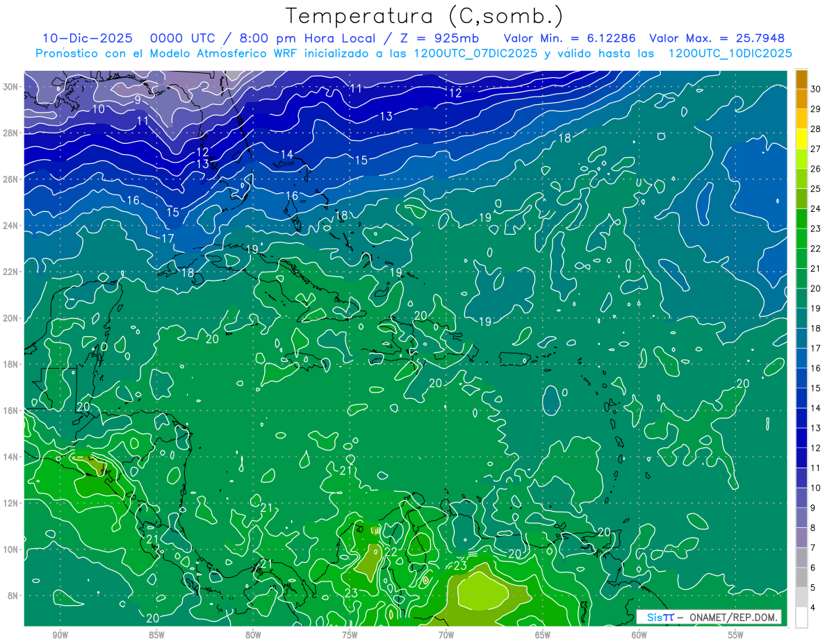Viewport: 834px width, 644px height.
Task: Click the "26N" latitude axis label
Action: point(10,179)
